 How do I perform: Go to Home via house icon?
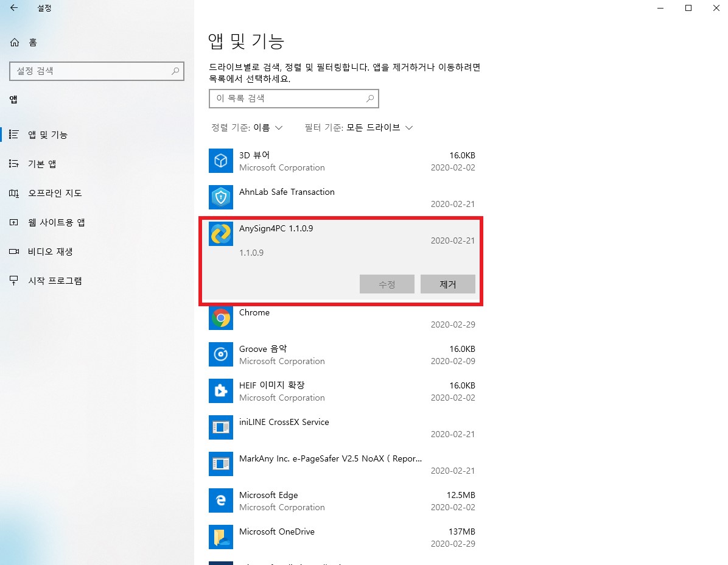click(15, 42)
